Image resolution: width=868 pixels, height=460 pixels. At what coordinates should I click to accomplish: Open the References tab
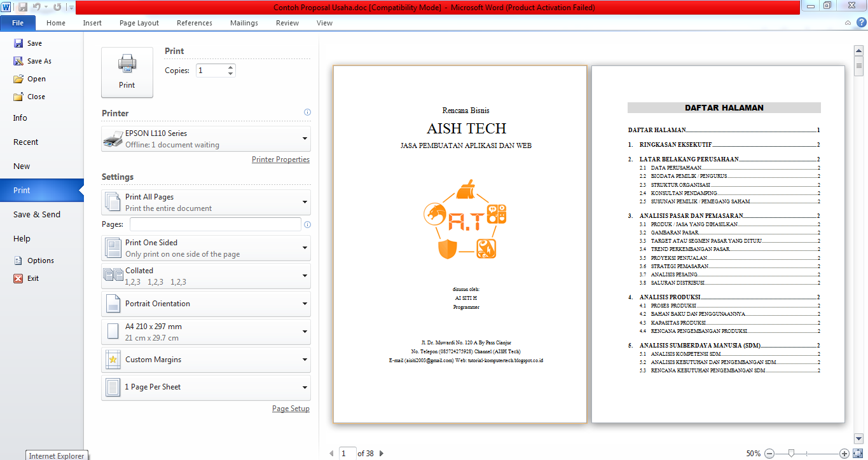195,23
